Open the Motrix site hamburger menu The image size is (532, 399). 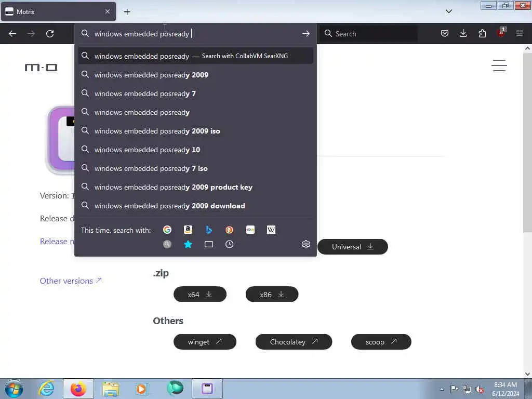pos(499,65)
